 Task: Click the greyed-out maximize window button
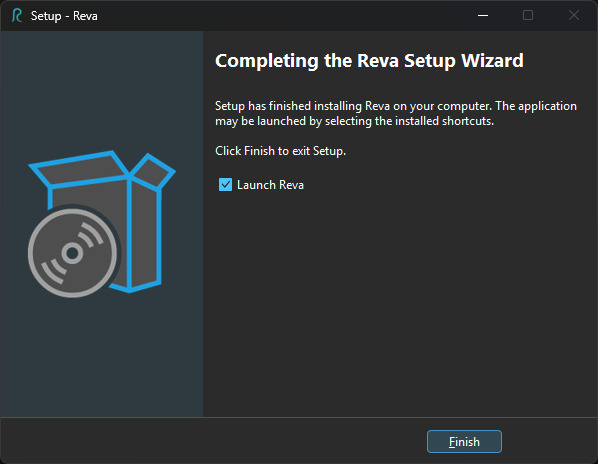[528, 16]
